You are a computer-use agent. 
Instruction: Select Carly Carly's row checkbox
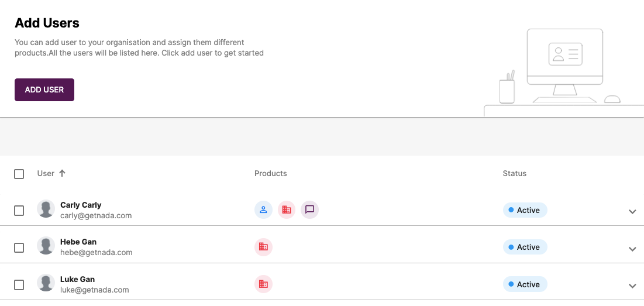(19, 211)
